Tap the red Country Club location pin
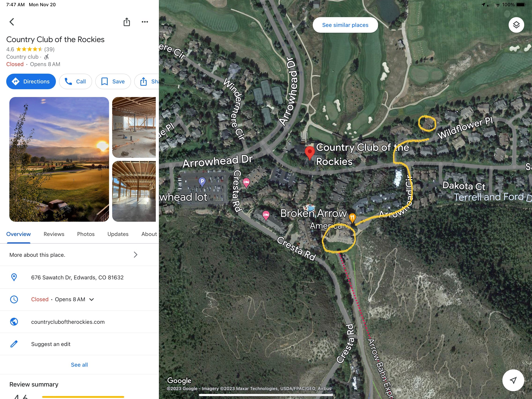The image size is (532, 399). 310,153
